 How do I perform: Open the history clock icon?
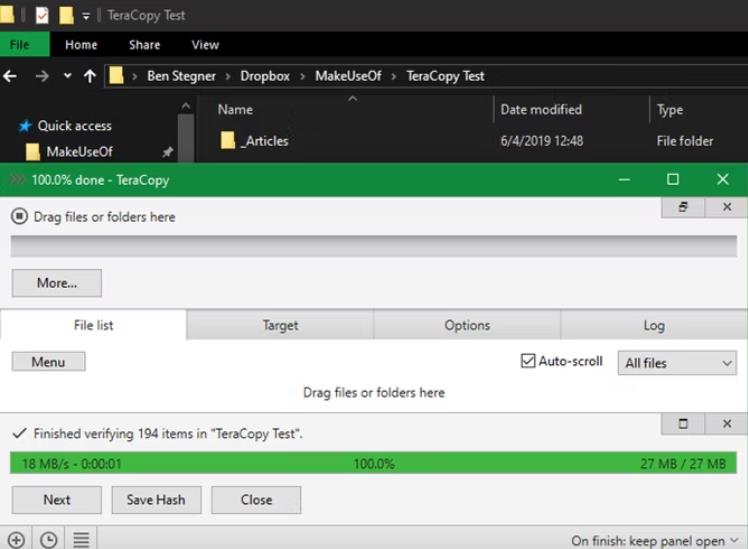tap(48, 539)
